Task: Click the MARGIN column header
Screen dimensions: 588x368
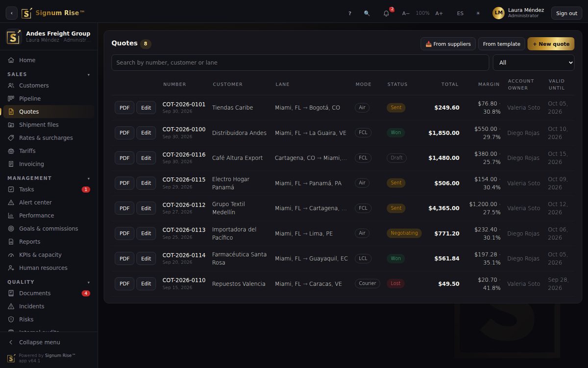Action: [489, 84]
